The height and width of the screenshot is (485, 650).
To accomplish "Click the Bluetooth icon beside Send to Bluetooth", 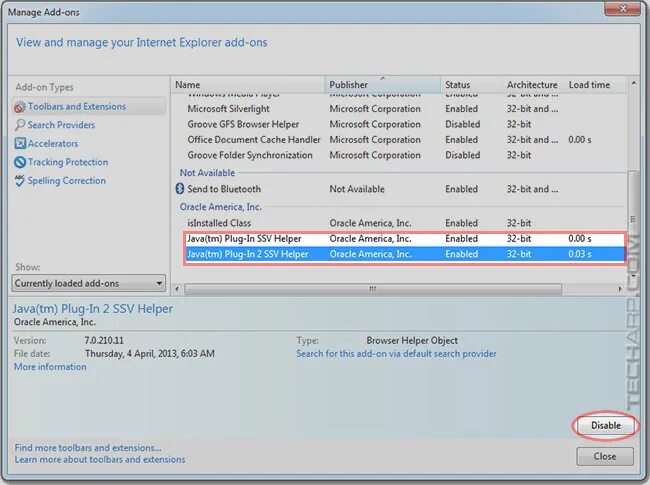I will (x=179, y=189).
